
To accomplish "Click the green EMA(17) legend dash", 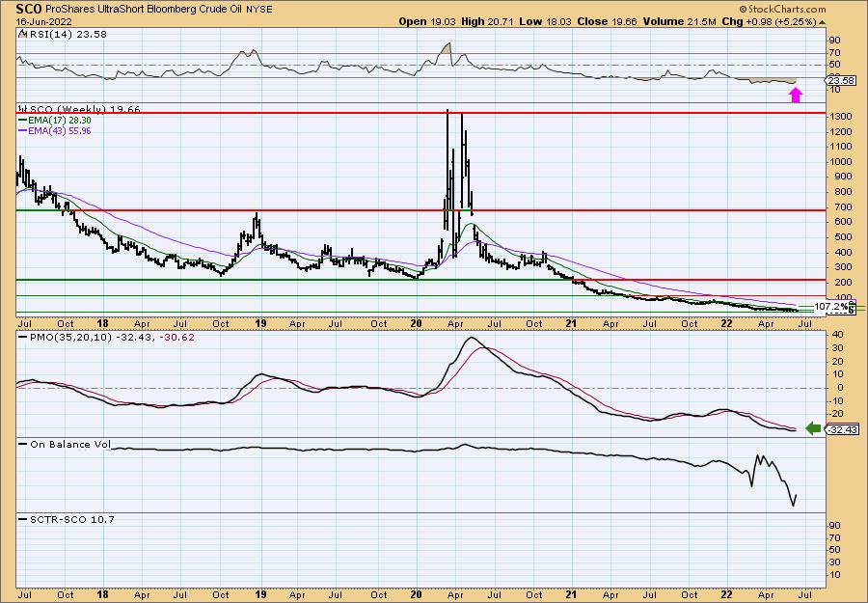I will [23, 121].
